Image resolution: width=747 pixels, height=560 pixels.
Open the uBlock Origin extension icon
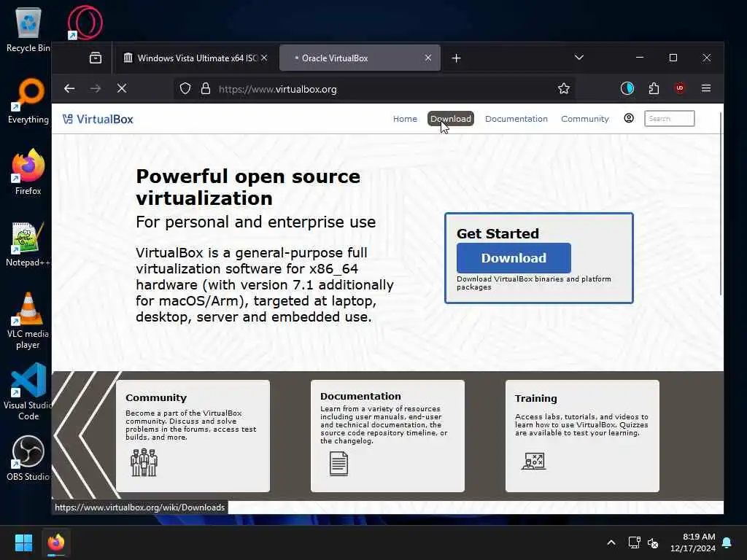tap(680, 88)
